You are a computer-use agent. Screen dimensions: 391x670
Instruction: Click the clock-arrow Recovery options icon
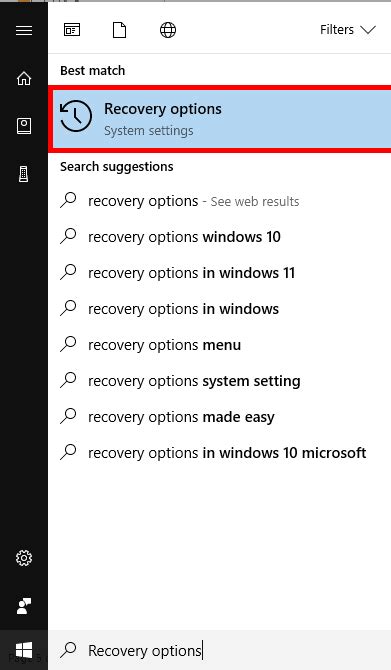coord(76,116)
